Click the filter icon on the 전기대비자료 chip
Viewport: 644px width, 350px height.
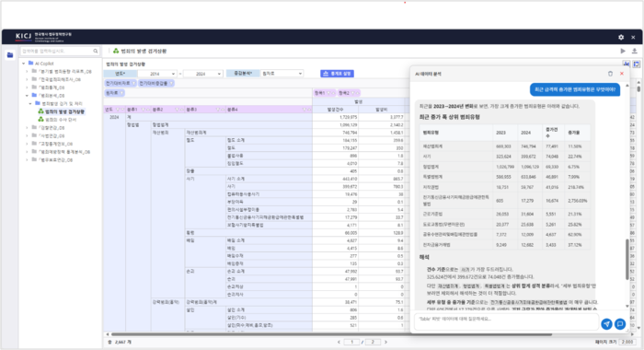pyautogui.click(x=133, y=83)
